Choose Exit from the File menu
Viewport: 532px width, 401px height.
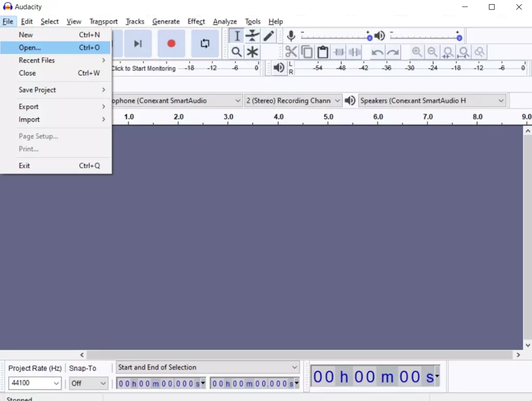tap(56, 166)
